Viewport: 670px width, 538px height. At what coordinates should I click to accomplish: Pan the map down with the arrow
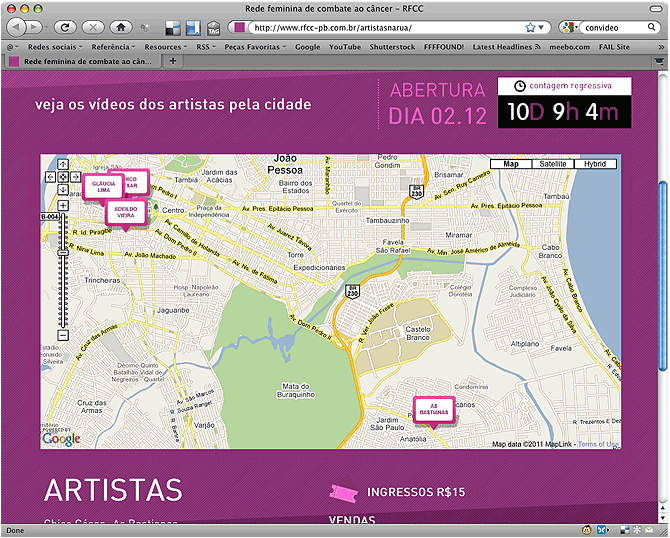tap(63, 189)
